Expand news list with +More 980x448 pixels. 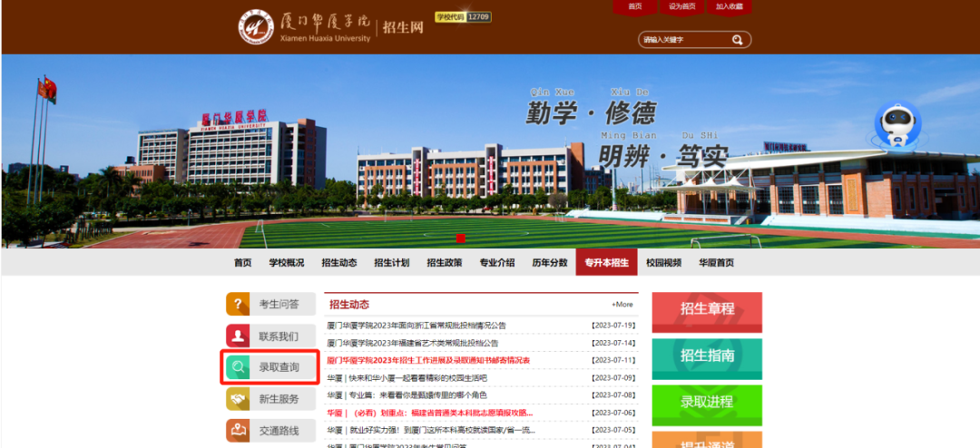(x=622, y=305)
